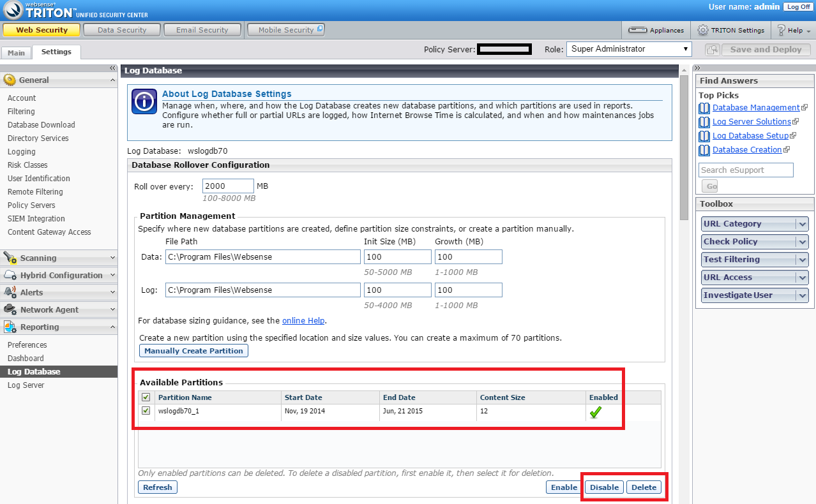
Task: Collapse left navigation with double-chevron icon
Action: 112,68
